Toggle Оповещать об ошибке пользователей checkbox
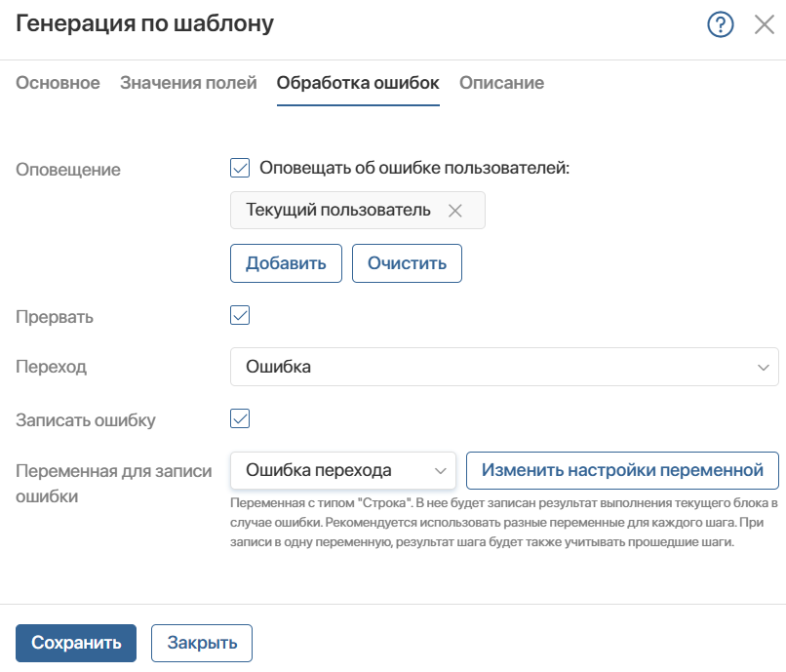Image resolution: width=786 pixels, height=672 pixels. point(240,168)
